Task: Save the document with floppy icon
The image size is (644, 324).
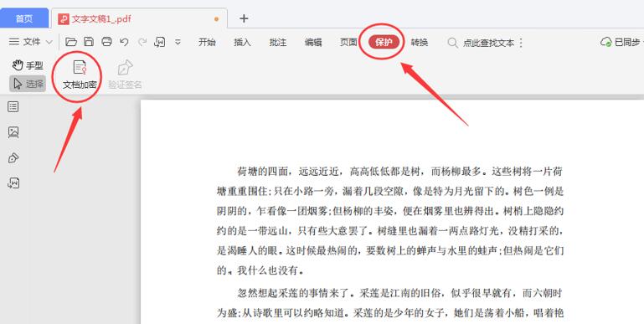Action: point(89,42)
